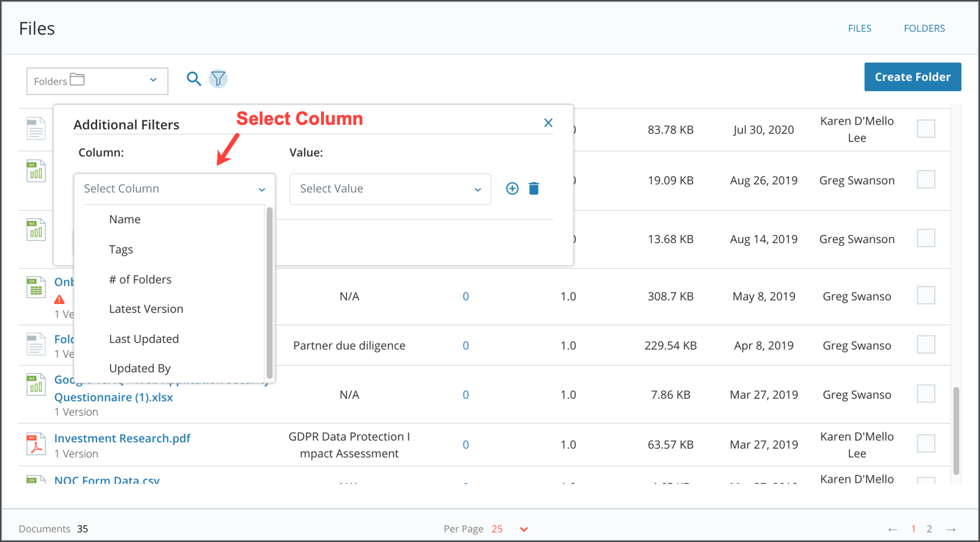Tick the checkbox for the Aug 26, 2019 row
The width and height of the screenshot is (980, 542).
[926, 179]
